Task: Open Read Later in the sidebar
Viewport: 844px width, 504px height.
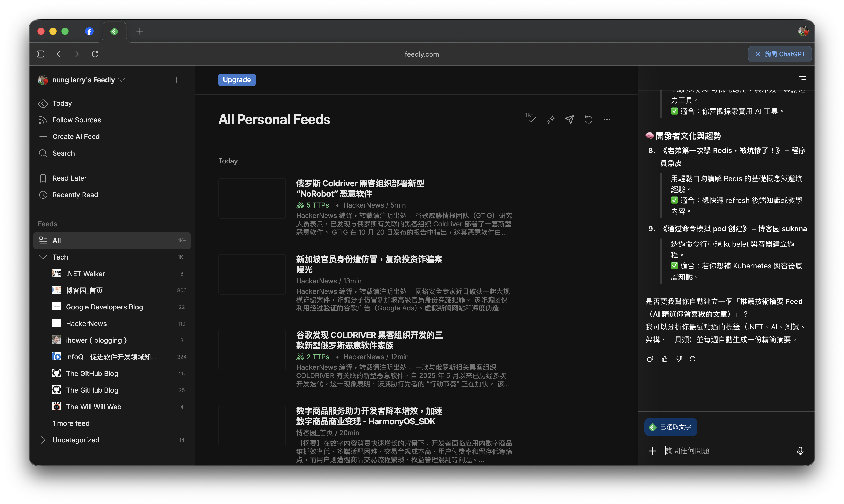Action: 69,178
